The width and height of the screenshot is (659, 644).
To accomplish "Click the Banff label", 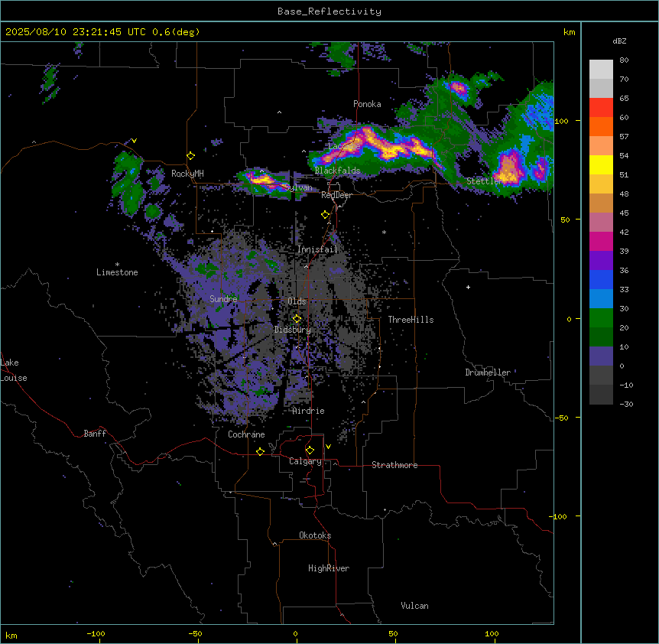I will click(x=95, y=434).
